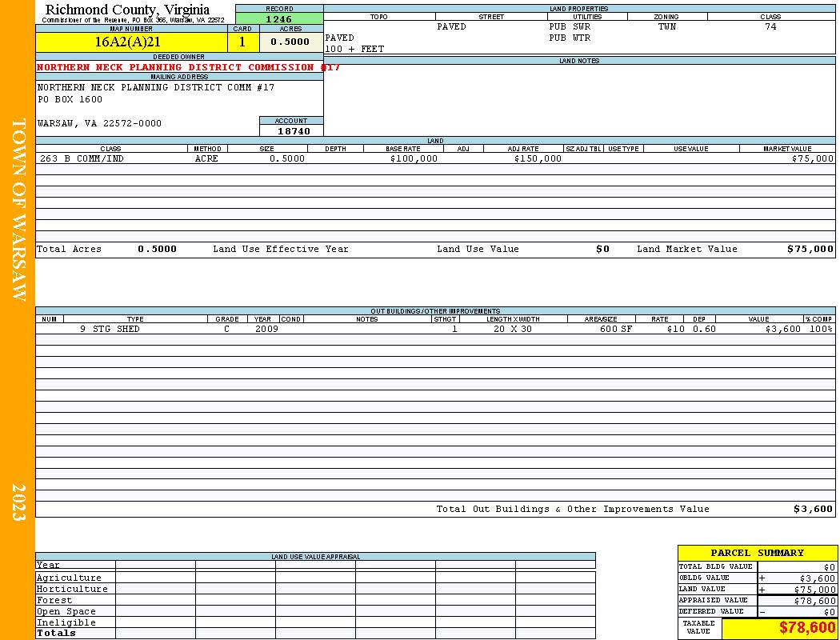Select zoning value TWN
The height and width of the screenshot is (640, 840).
click(x=667, y=26)
